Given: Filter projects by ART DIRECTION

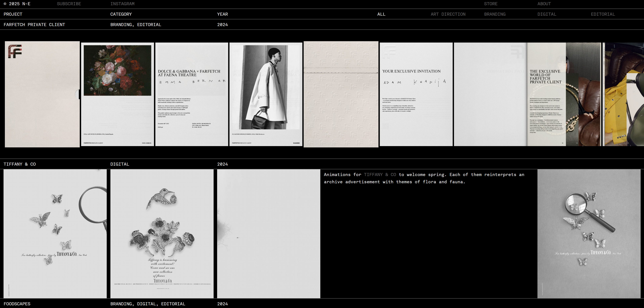Looking at the screenshot, I should [448, 14].
